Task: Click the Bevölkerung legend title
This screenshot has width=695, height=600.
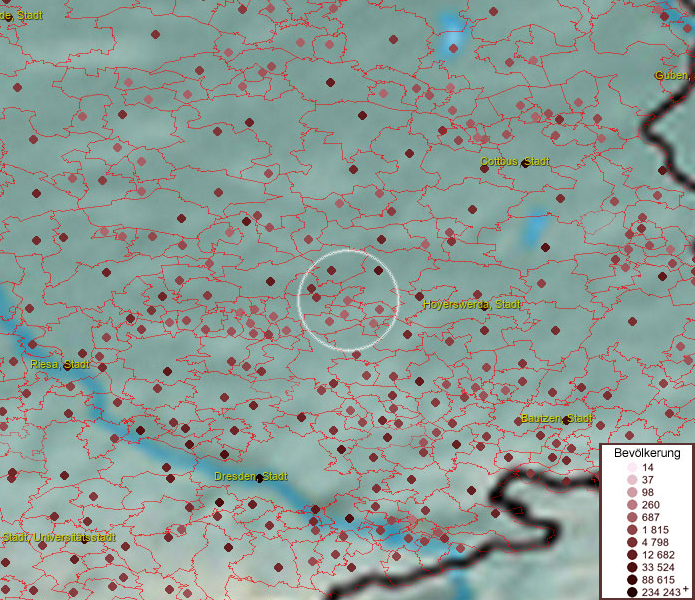Action: tap(647, 453)
